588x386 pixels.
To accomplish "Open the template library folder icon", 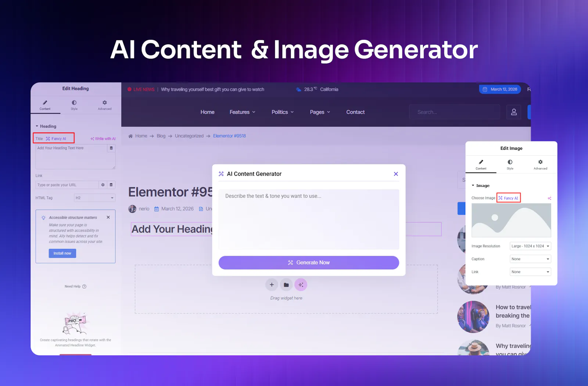I will point(286,285).
